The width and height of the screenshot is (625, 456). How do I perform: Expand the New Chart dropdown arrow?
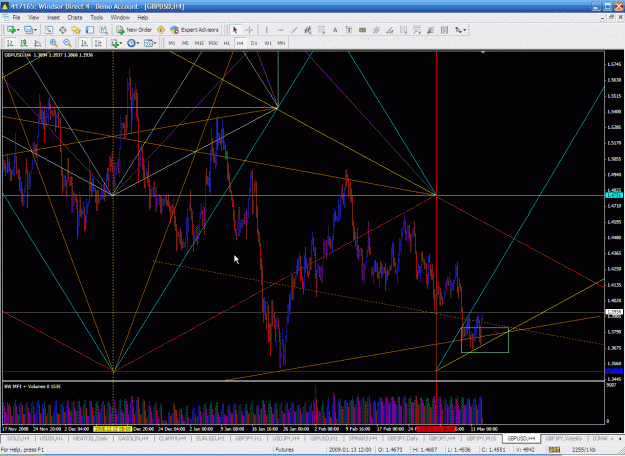point(18,30)
